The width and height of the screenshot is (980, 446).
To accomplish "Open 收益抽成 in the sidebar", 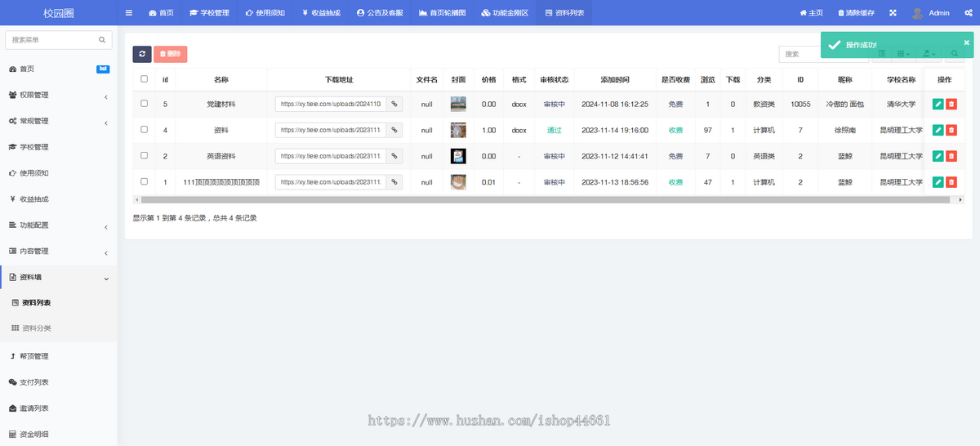I will point(59,199).
